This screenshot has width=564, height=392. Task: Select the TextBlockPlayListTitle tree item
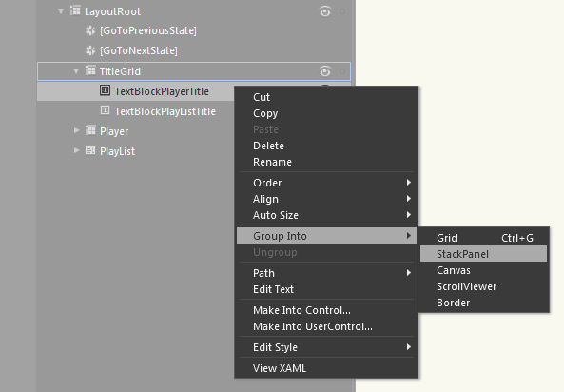[165, 111]
